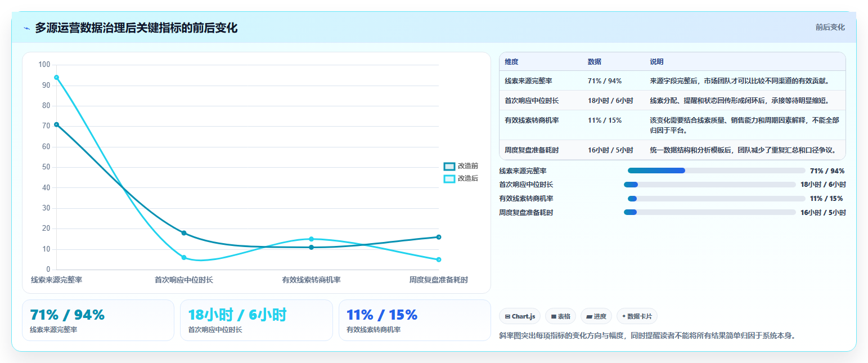Image resolution: width=868 pixels, height=363 pixels.
Task: Click table value 18小时 / 6小时
Action: pyautogui.click(x=610, y=101)
